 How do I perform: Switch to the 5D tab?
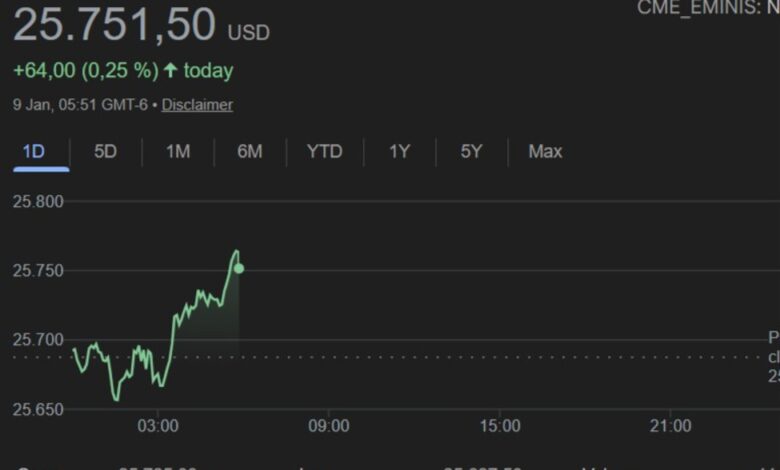(x=105, y=152)
